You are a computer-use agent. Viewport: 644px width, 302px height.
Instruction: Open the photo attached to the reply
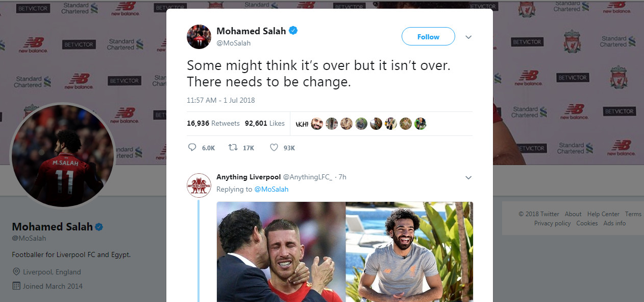(x=345, y=252)
